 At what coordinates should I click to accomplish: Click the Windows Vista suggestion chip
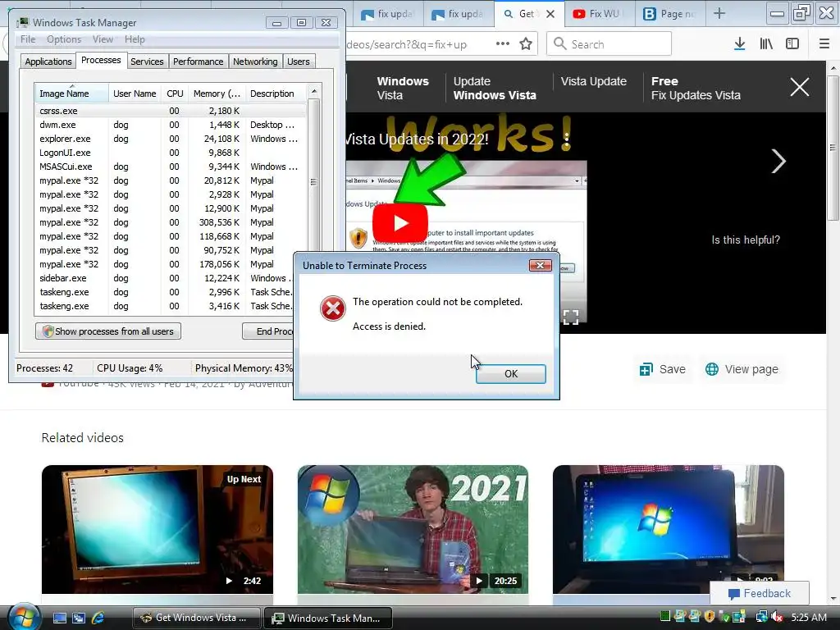[x=402, y=88]
